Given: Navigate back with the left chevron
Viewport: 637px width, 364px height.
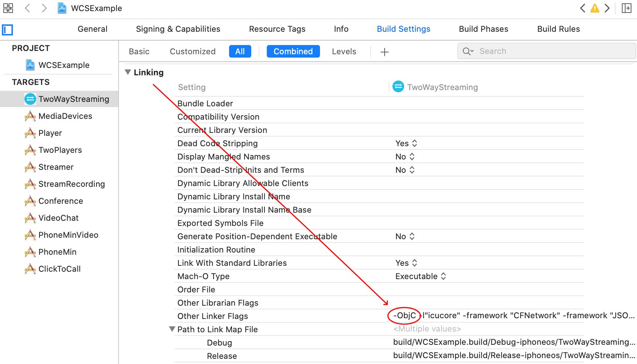Looking at the screenshot, I should [x=27, y=8].
